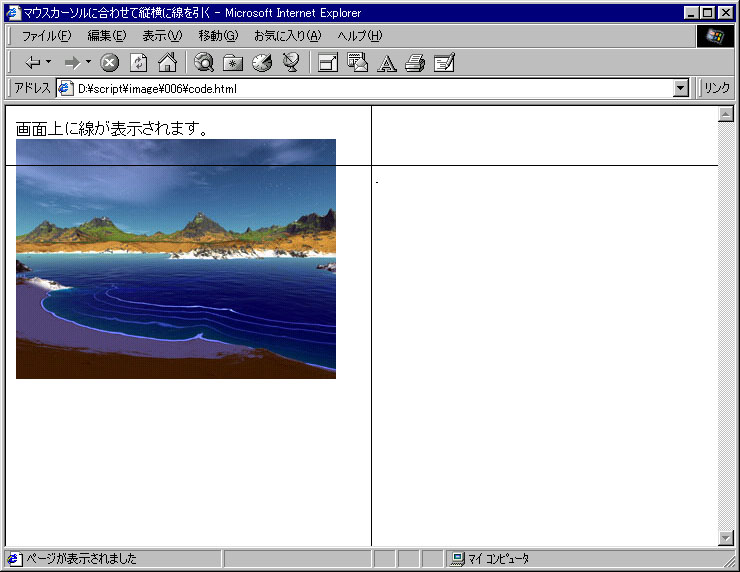This screenshot has height=572, width=740.
Task: Stop page loading with the Stop icon
Action: [109, 63]
